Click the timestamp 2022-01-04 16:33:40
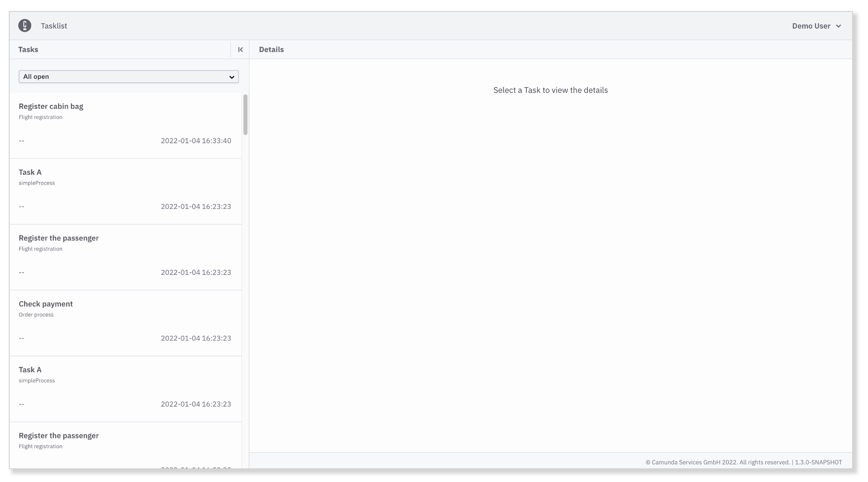 196,141
